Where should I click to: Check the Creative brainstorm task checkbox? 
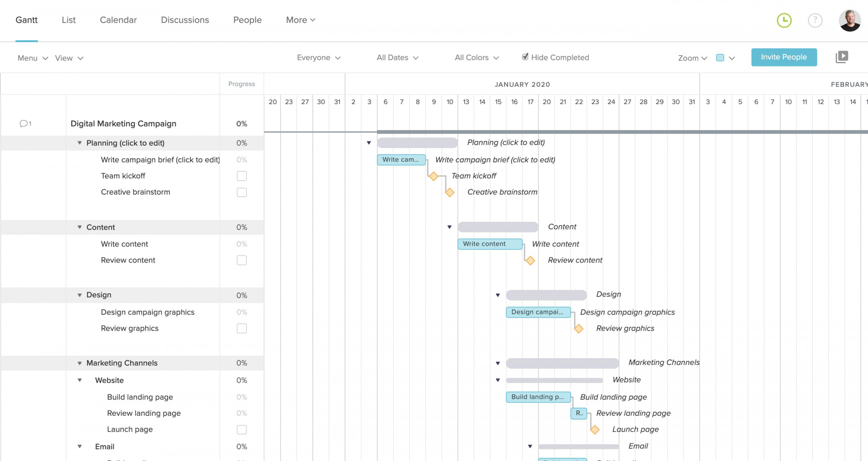(242, 192)
